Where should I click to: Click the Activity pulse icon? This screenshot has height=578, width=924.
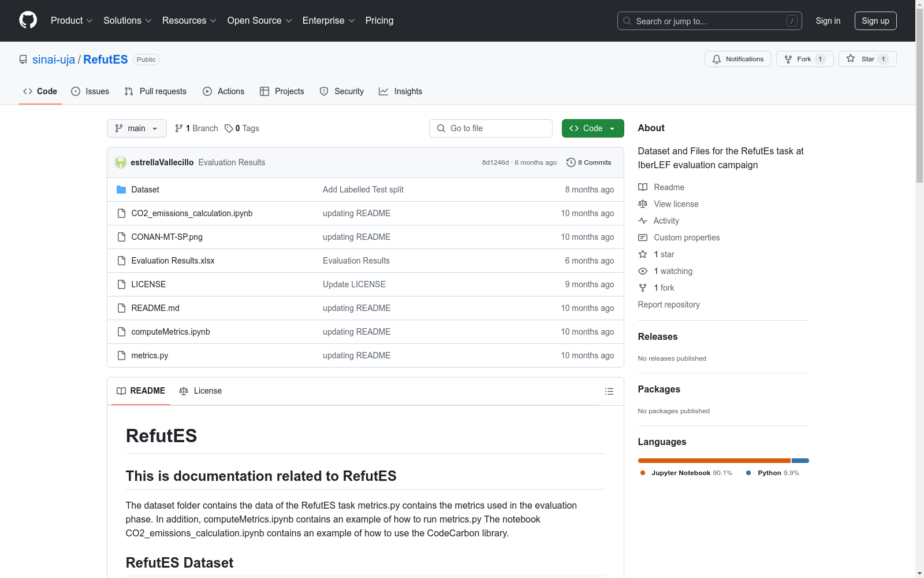(x=643, y=221)
